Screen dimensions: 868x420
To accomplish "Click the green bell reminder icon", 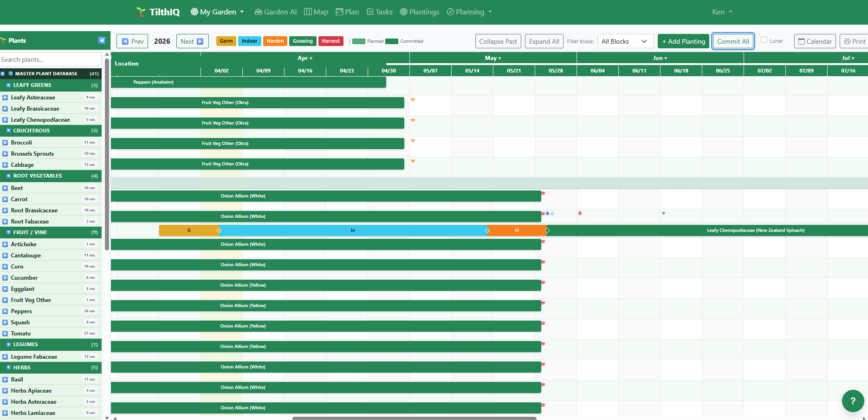I will (552, 213).
